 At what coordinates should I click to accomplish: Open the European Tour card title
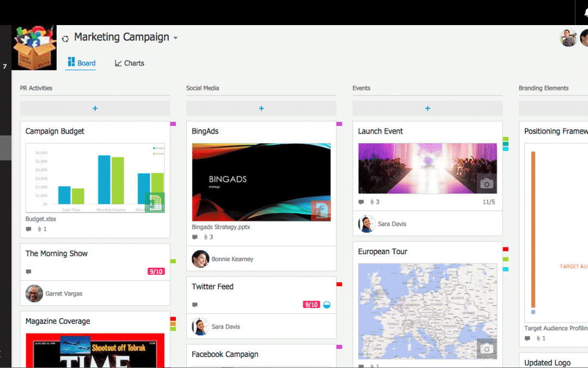point(383,251)
